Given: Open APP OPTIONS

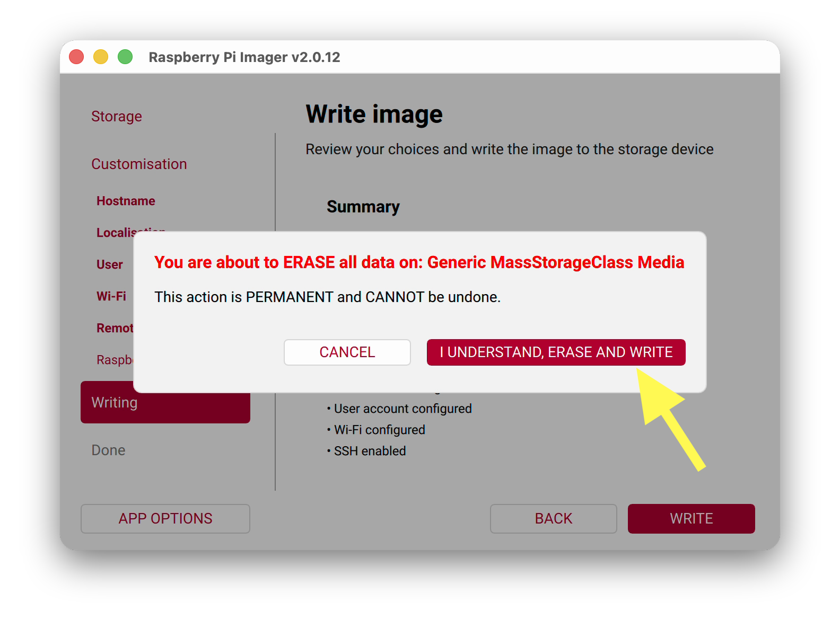Looking at the screenshot, I should [x=165, y=518].
